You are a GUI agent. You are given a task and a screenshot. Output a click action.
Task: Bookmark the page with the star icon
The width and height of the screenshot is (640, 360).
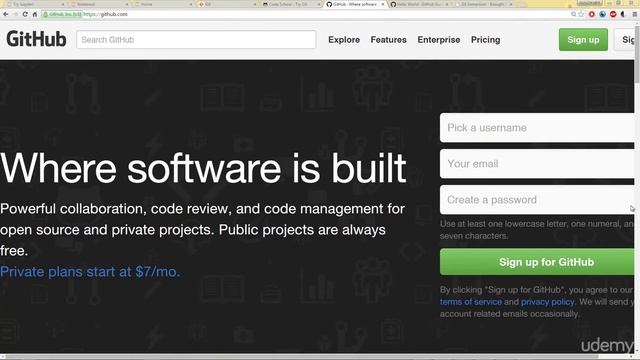point(581,14)
